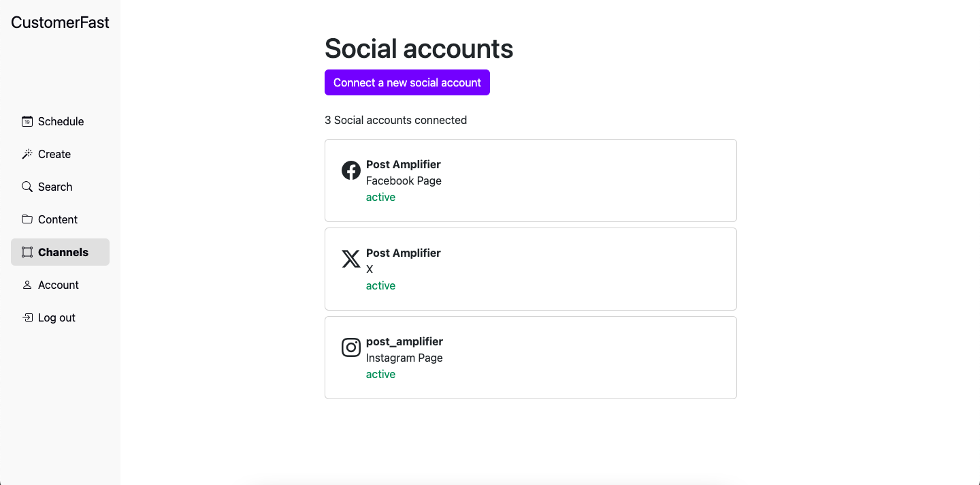Select Search in the sidebar
Image resolution: width=980 pixels, height=485 pixels.
[55, 187]
